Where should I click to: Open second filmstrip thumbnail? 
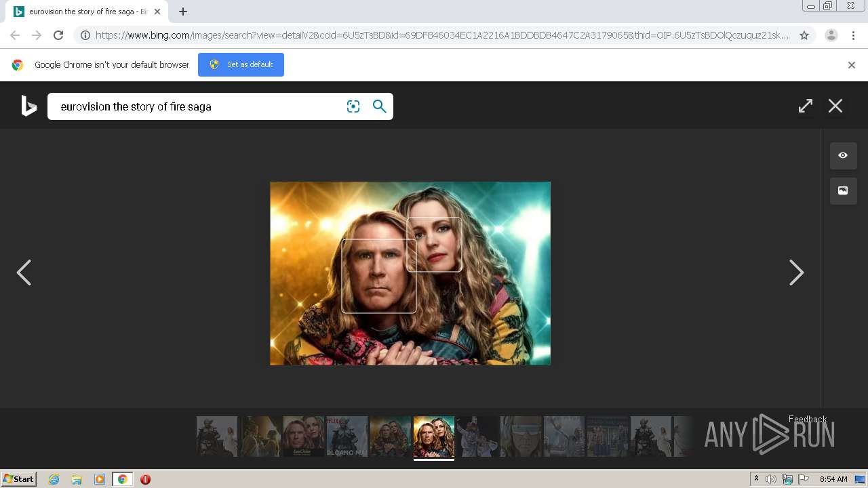260,436
